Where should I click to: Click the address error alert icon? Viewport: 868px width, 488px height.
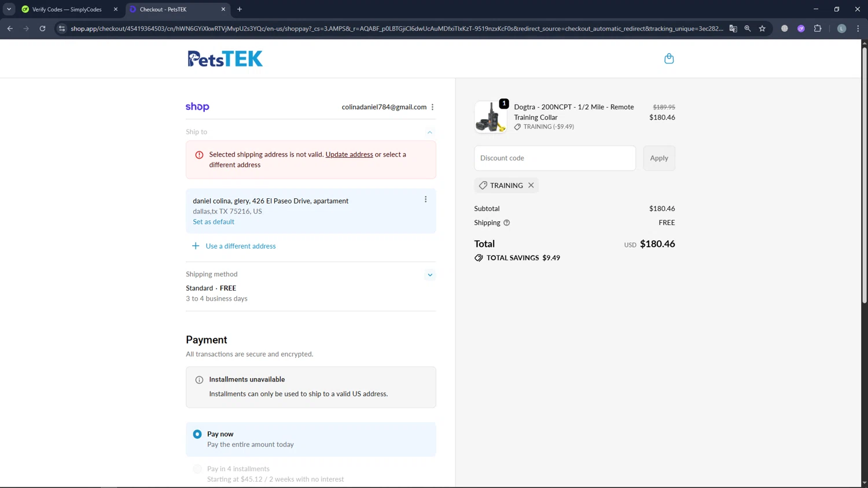199,155
